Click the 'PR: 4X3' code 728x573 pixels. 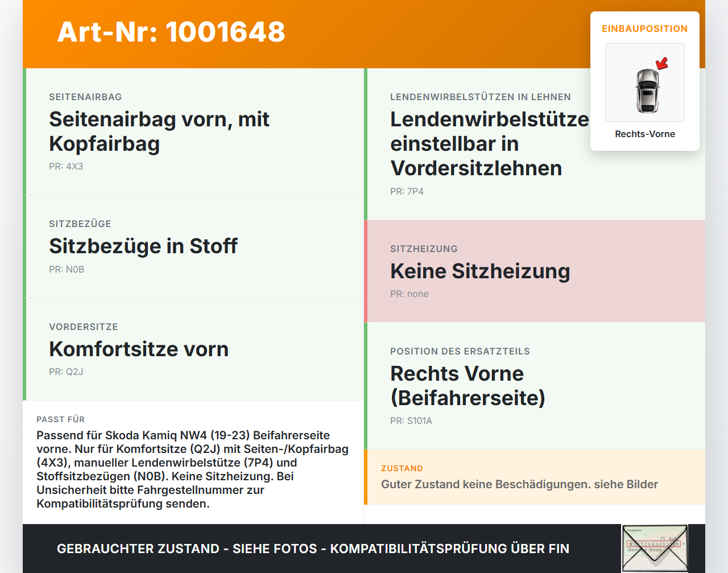[66, 167]
